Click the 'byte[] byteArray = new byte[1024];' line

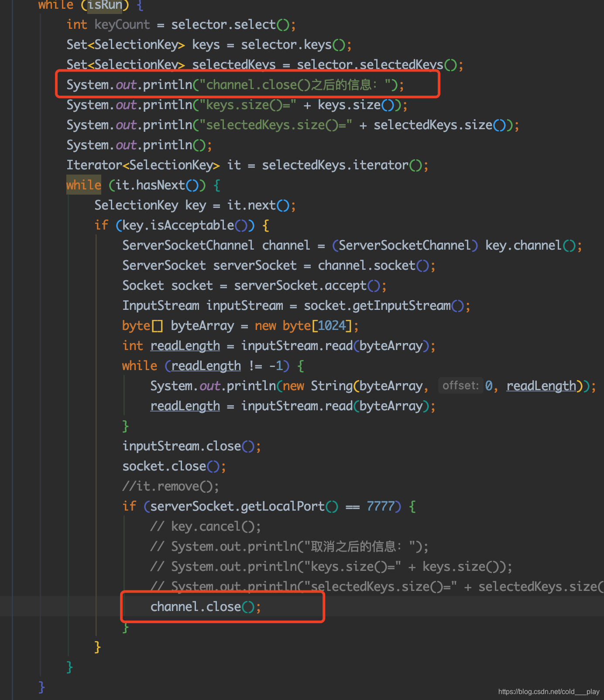coord(240,326)
